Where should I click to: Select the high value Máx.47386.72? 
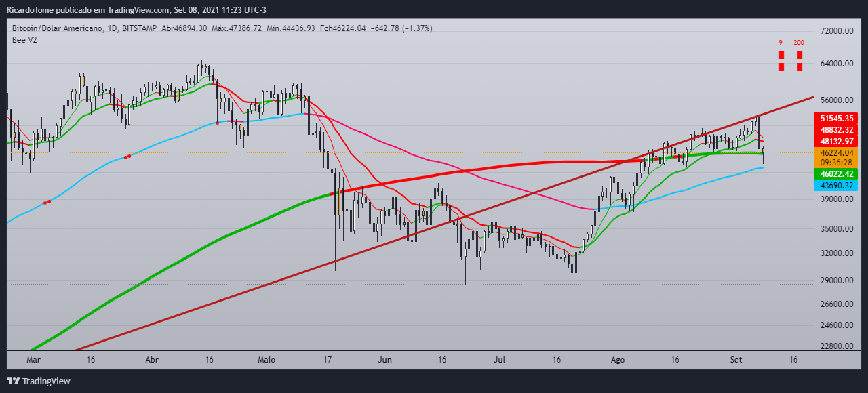(236, 28)
